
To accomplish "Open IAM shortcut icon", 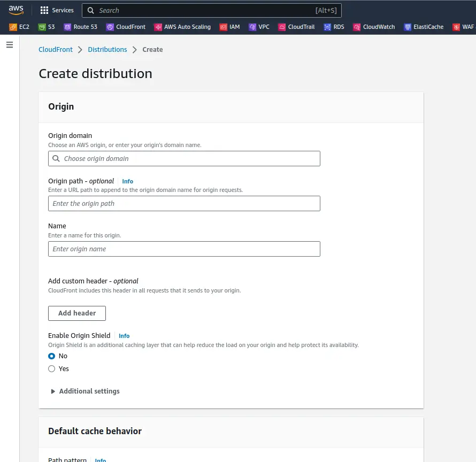I will pos(223,27).
